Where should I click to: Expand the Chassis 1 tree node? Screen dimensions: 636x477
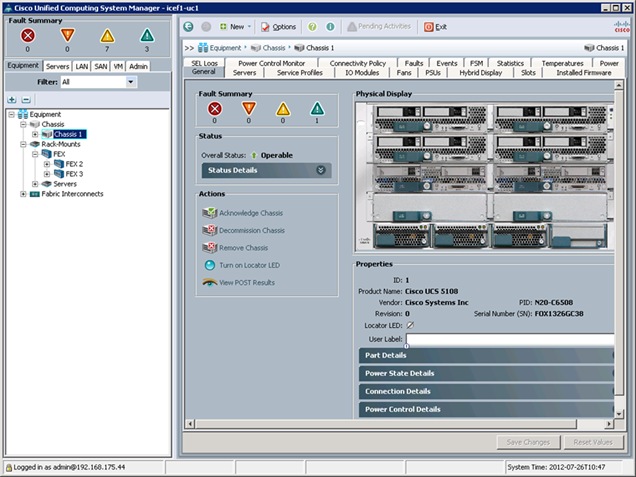coord(35,134)
